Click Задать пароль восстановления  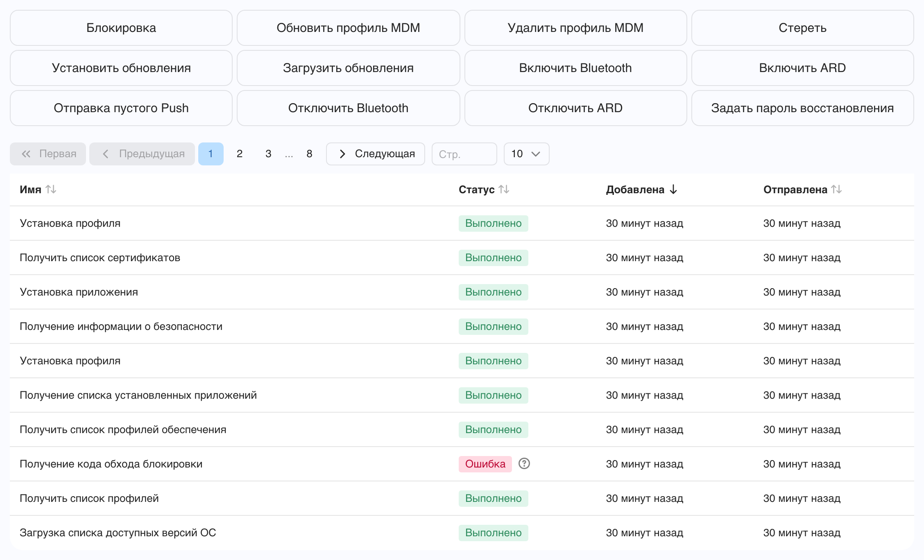pos(803,108)
